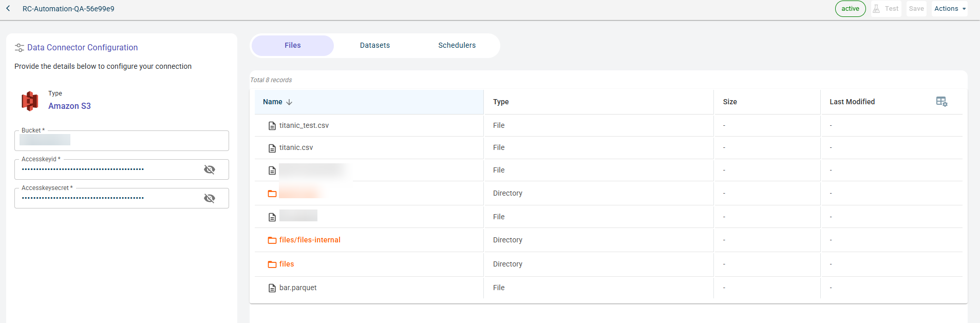The width and height of the screenshot is (980, 323).
Task: Click the file icon beside bar.parquet
Action: pos(272,288)
